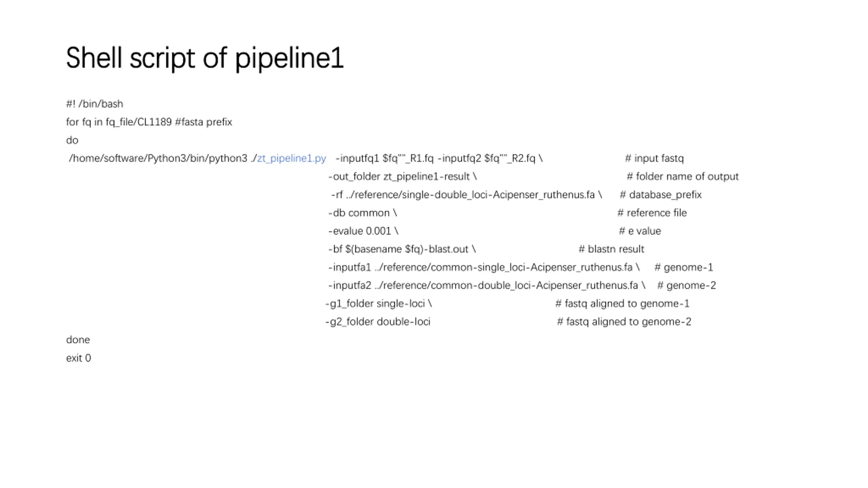Click the '-out_folder zt_pipeline1-result' argument
Viewport: 868px width, 488px height.
pyautogui.click(x=402, y=177)
